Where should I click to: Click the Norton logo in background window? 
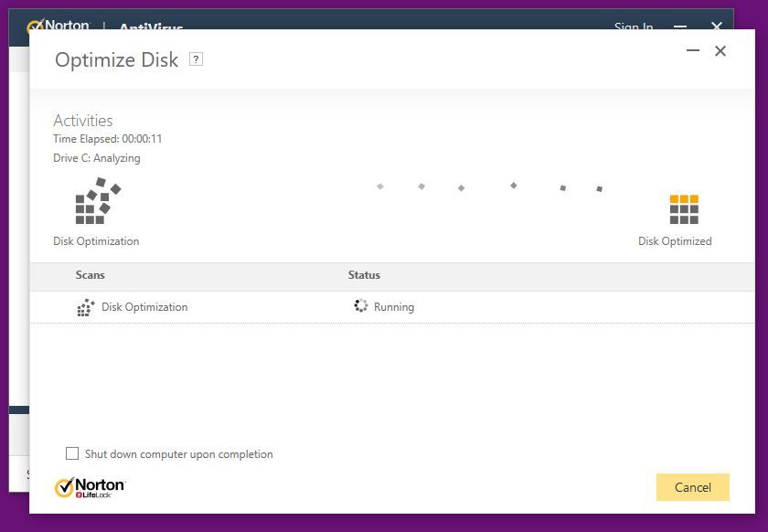[59, 25]
